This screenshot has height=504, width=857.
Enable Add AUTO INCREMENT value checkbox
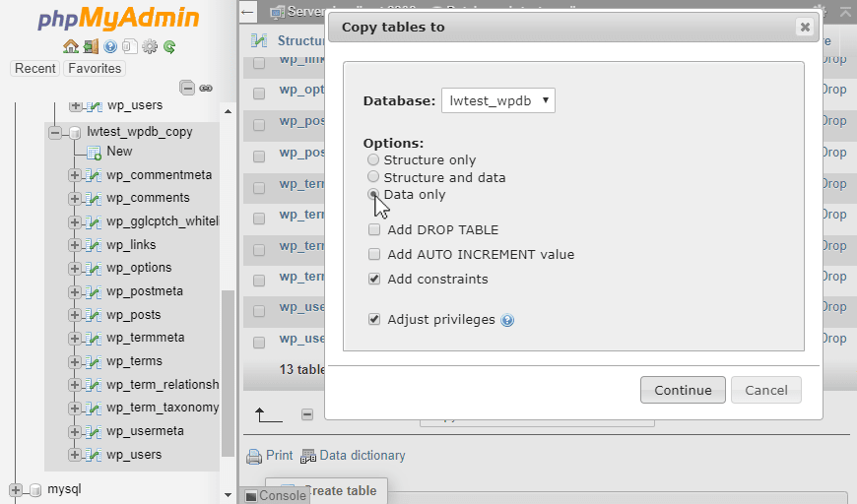374,254
